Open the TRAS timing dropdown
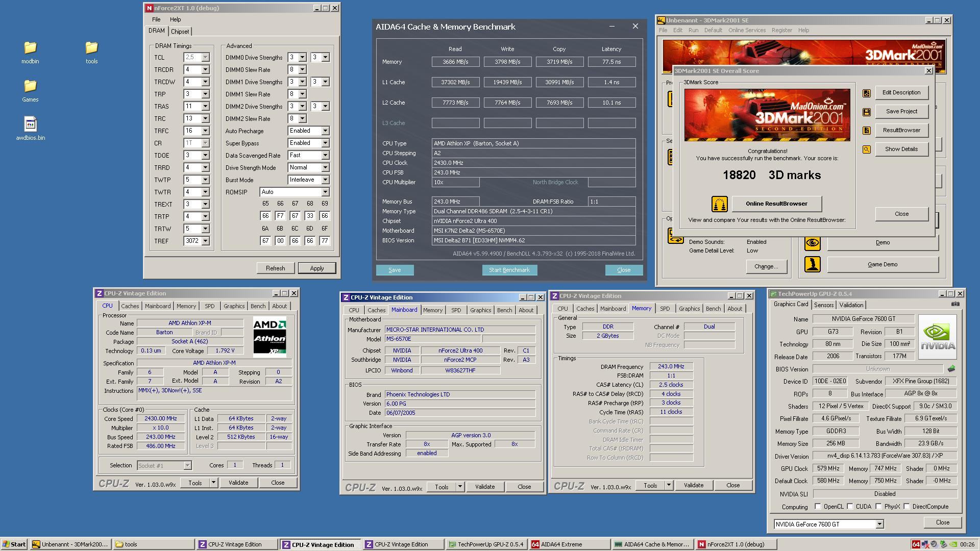The height and width of the screenshot is (551, 980). 205,107
